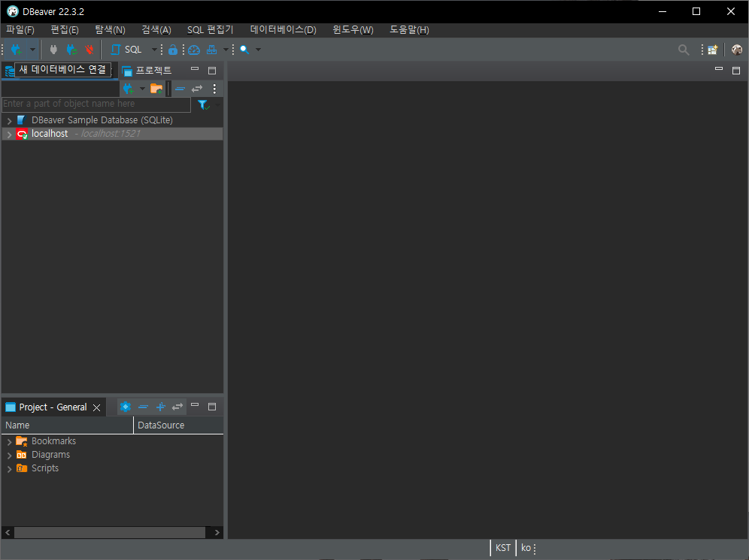Image resolution: width=749 pixels, height=560 pixels.
Task: Click the Reconnect icon in toolbar
Action: click(71, 50)
